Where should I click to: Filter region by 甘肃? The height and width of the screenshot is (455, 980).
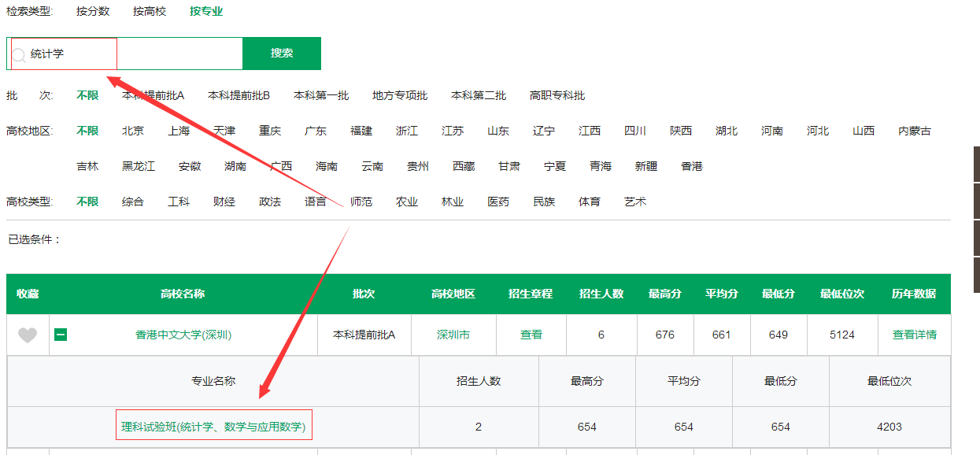point(509,166)
